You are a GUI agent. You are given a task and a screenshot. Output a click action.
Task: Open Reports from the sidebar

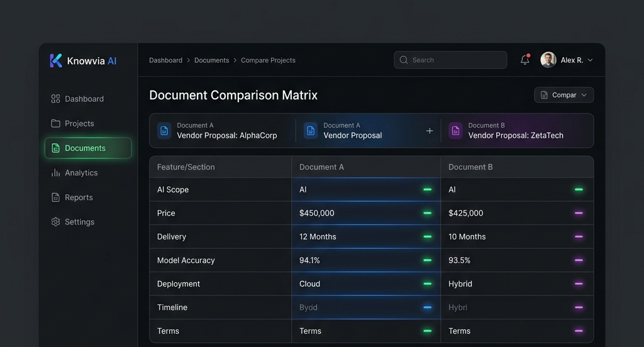tap(88, 197)
